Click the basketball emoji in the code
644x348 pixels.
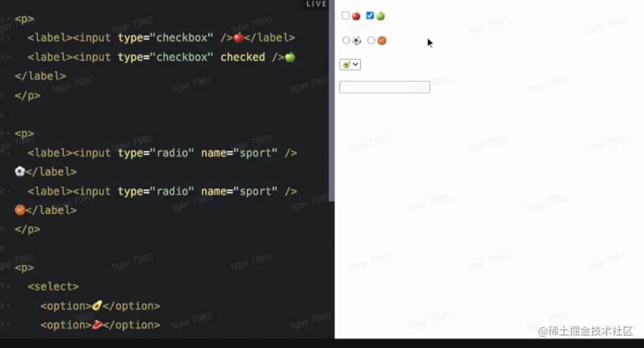[20, 210]
